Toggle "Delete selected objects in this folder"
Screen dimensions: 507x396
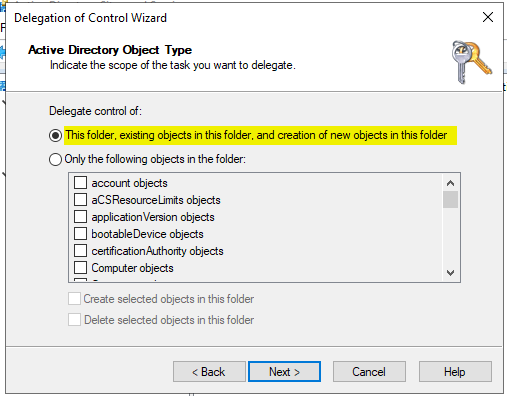coord(74,320)
